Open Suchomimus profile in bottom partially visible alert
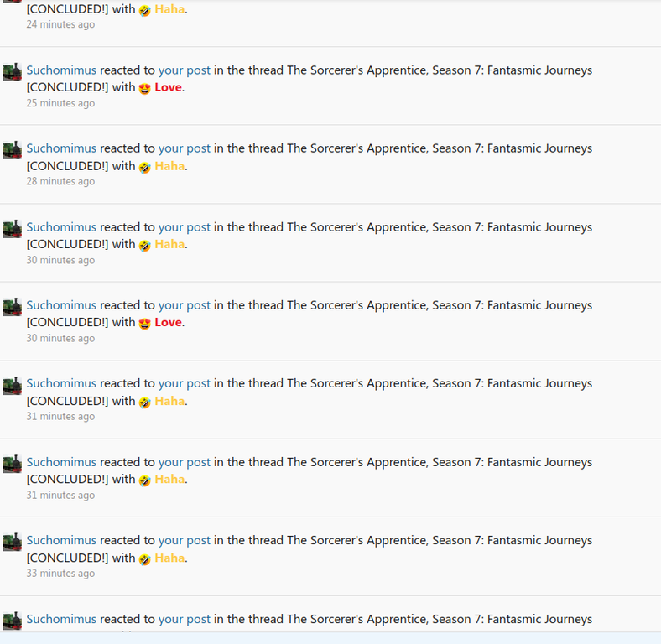This screenshot has height=644, width=661. click(61, 619)
